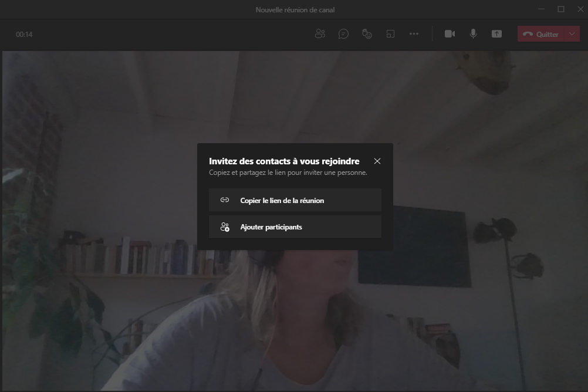Click the text Copiez et partagez le lien
The height and width of the screenshot is (392, 588).
pos(288,173)
